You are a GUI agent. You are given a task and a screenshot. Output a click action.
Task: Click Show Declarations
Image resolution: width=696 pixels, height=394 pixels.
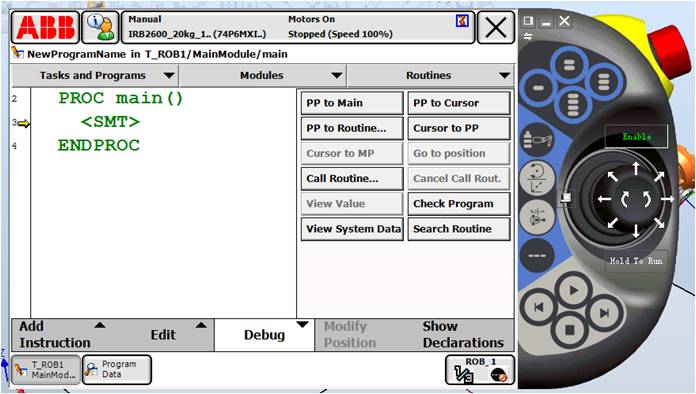point(463,335)
